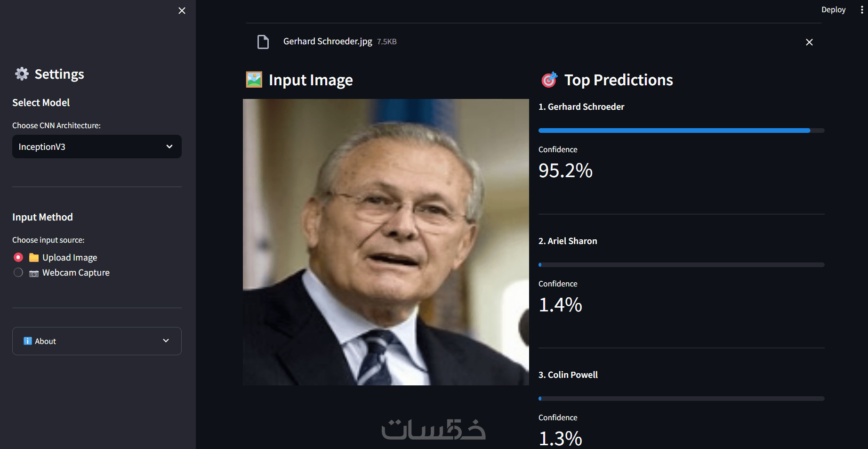Remove the uploaded Gerhard Schroeder.jpg file
The image size is (868, 449).
pos(809,42)
